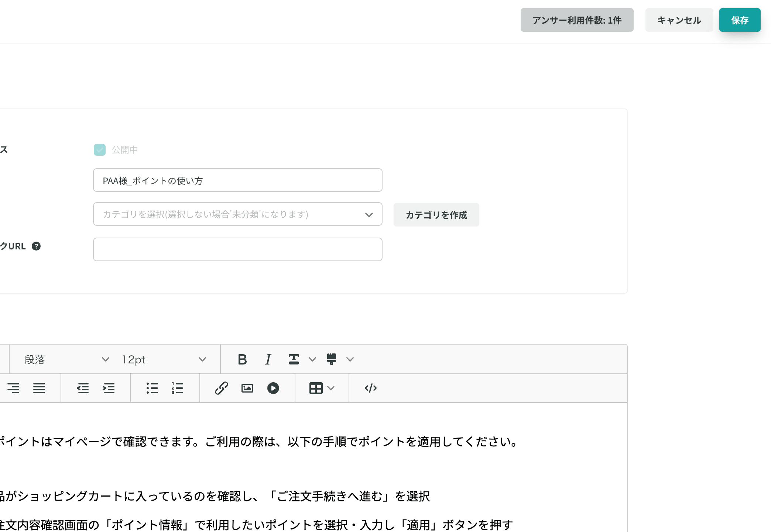
Task: Click the line containing 「適用」ボタンを押す
Action: pyautogui.click(x=257, y=525)
